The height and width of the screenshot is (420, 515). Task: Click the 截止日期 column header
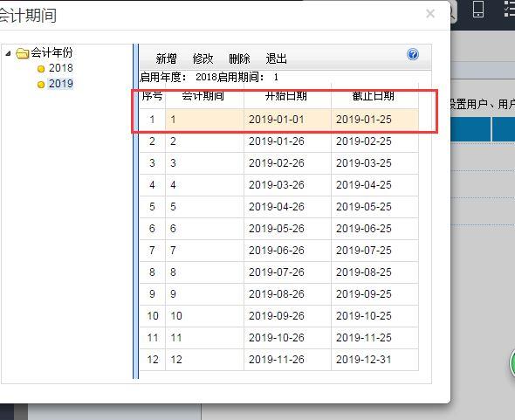point(374,96)
